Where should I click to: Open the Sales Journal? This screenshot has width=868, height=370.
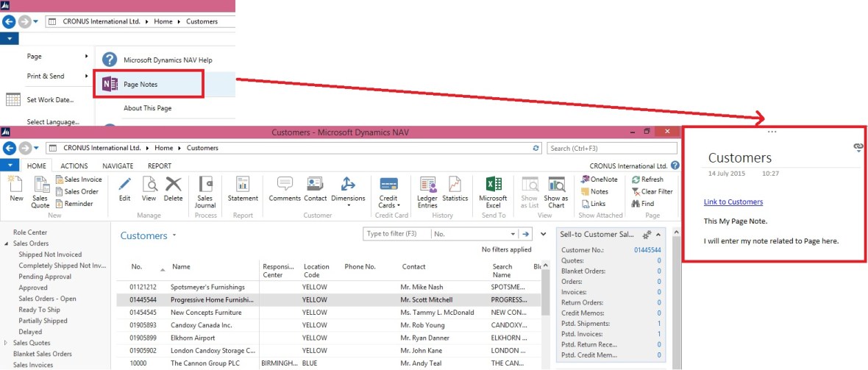(x=205, y=192)
